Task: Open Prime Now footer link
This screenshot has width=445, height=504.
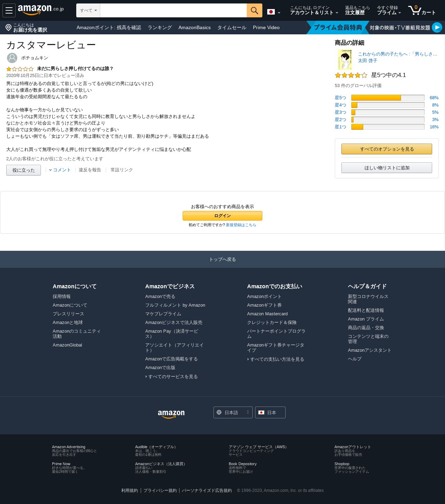Action: point(61,464)
